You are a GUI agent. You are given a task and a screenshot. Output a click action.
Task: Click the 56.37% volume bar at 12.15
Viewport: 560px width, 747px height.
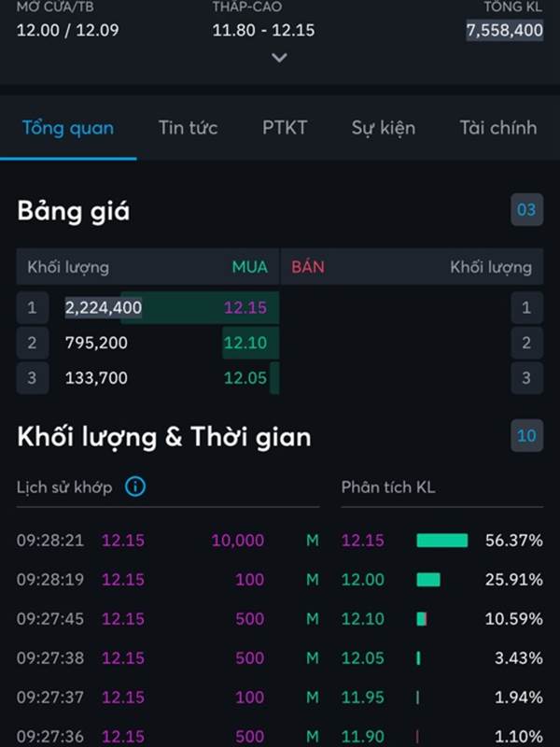441,541
